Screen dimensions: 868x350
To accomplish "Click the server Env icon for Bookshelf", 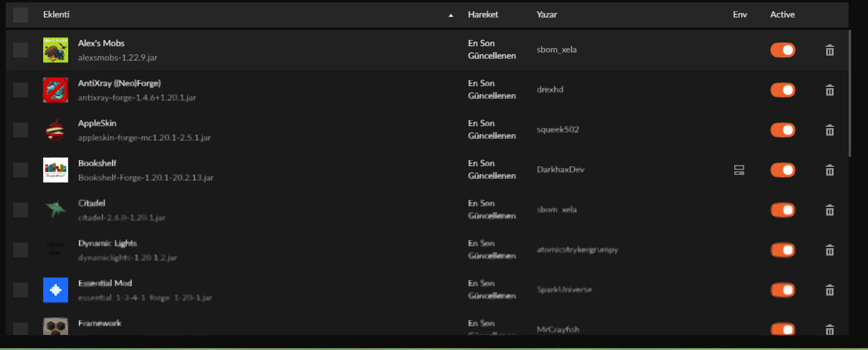I will 739,170.
